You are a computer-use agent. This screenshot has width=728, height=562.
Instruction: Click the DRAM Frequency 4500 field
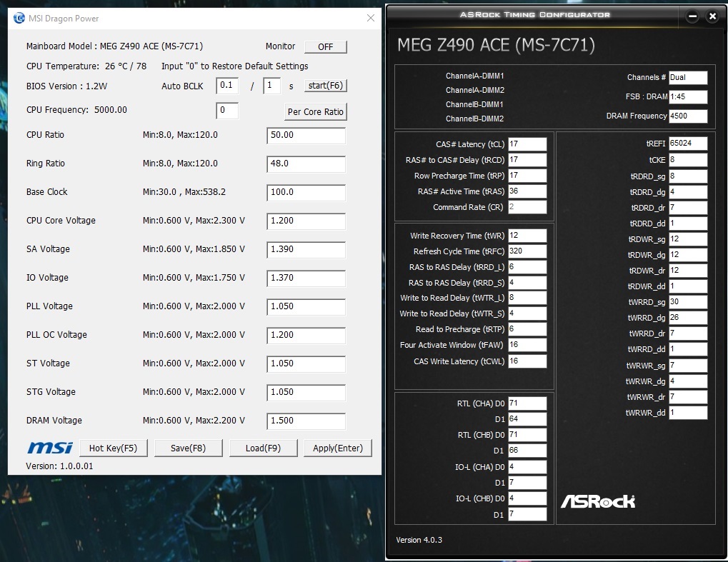[688, 116]
